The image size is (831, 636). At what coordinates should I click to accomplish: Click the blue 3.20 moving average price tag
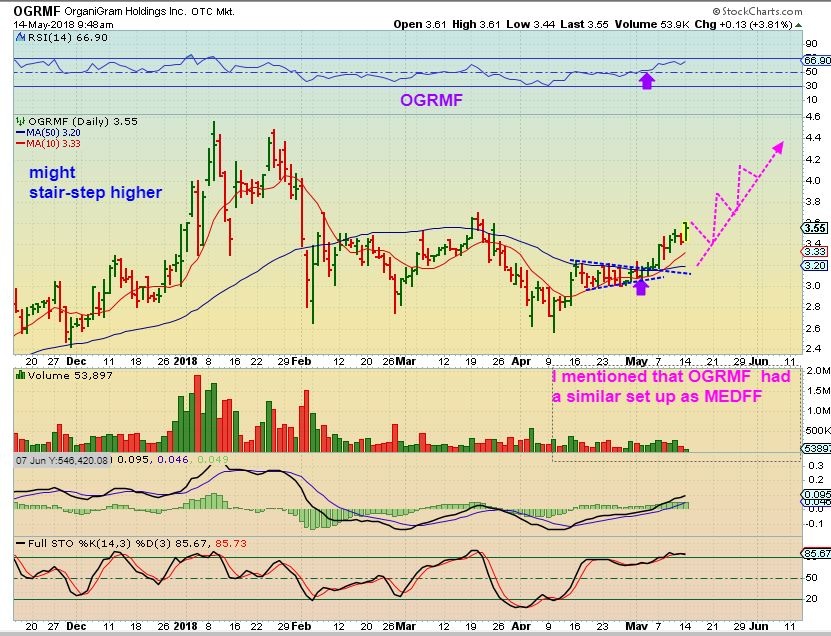[812, 266]
